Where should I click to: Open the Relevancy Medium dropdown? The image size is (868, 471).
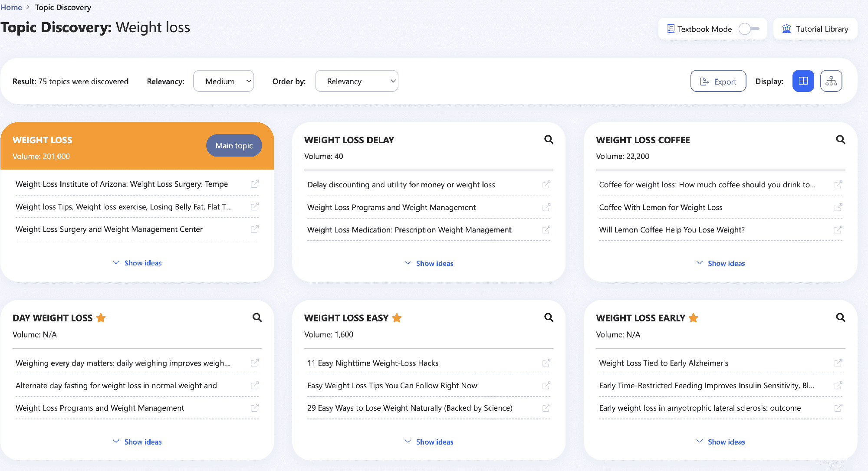click(x=224, y=81)
